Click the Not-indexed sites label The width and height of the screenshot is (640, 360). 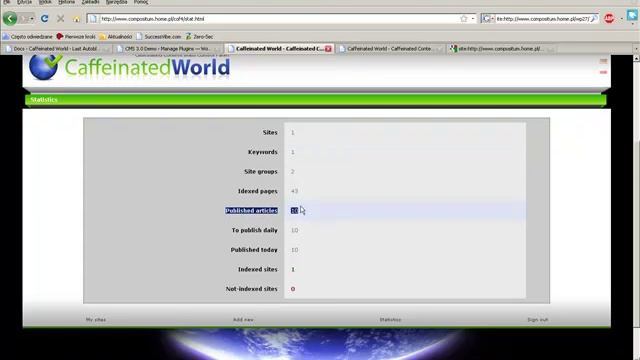(x=251, y=289)
